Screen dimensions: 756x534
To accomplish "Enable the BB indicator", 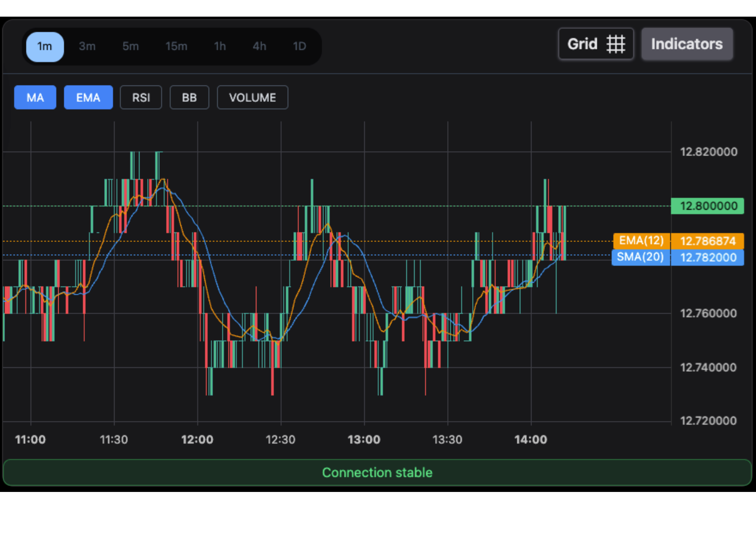I will [189, 98].
